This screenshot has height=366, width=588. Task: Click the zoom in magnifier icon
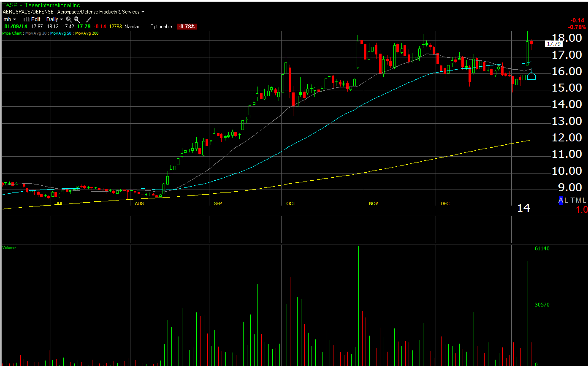[69, 19]
